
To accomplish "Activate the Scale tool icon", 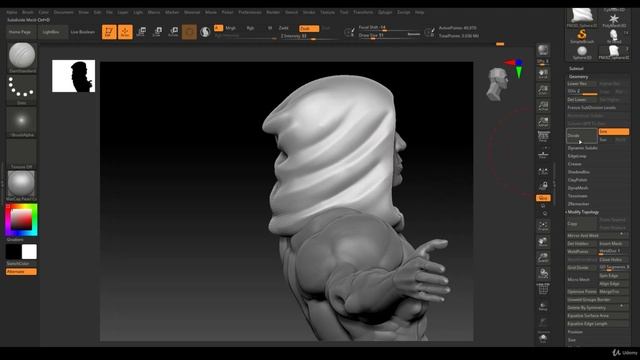I will coord(157,32).
